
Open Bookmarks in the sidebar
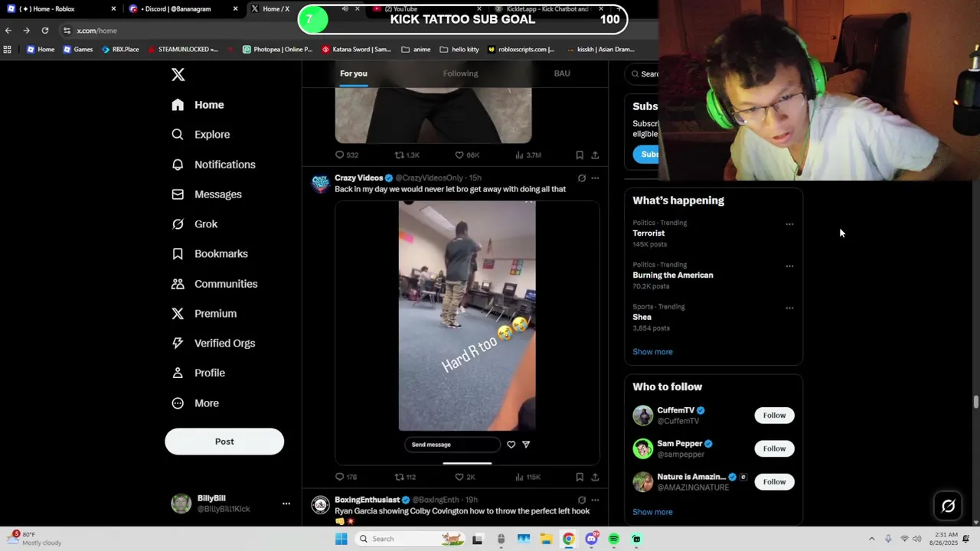click(210, 254)
